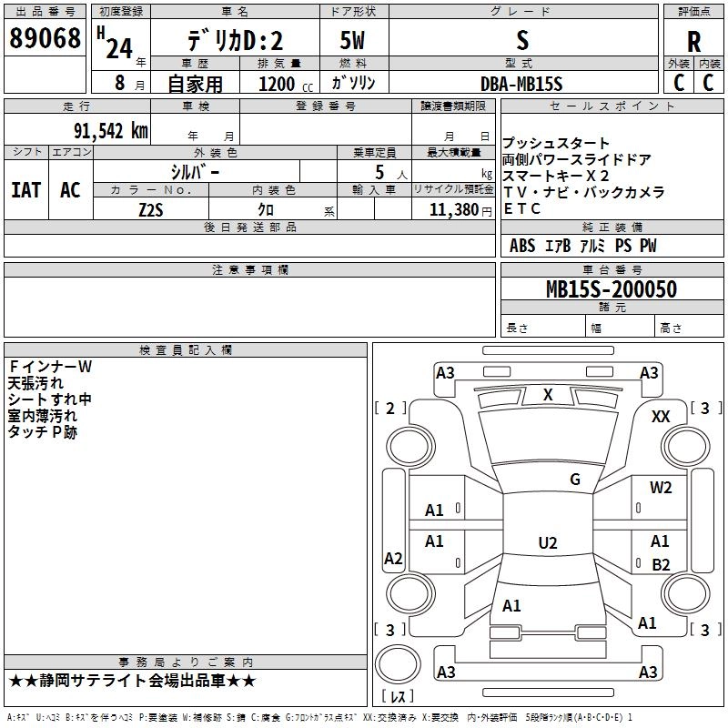Click the B2 damage marker on the diagram
The image size is (728, 728).
[661, 564]
